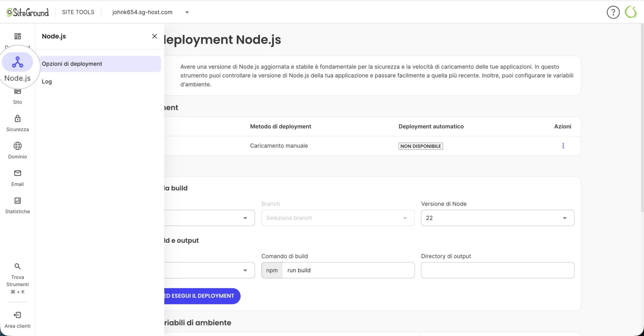Click the SiteGround green swirl profile icon
The width and height of the screenshot is (644, 336).
pos(631,12)
